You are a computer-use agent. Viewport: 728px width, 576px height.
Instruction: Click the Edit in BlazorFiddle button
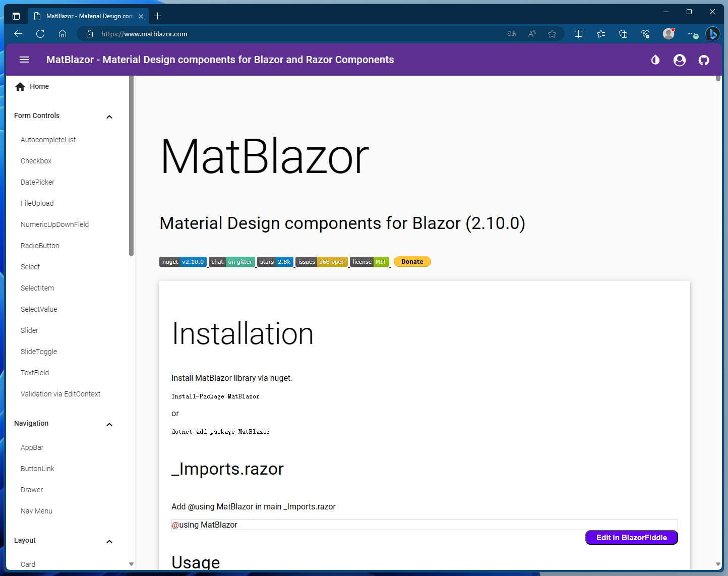[x=631, y=537]
